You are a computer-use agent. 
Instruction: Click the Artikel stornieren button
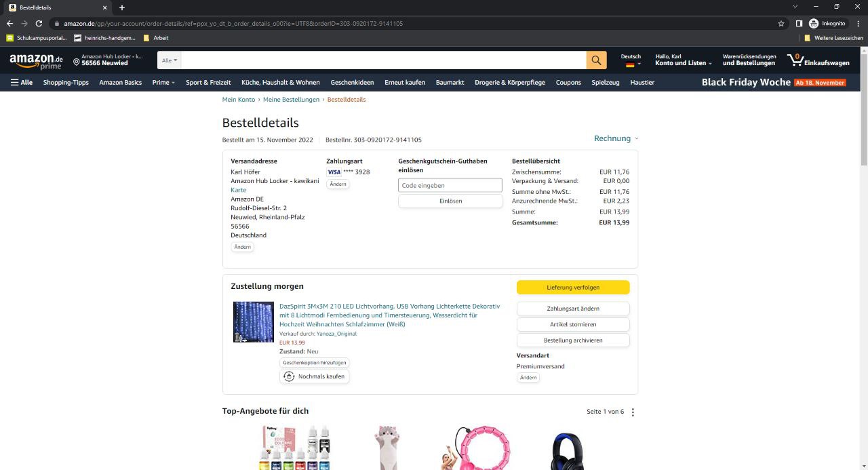coord(573,324)
